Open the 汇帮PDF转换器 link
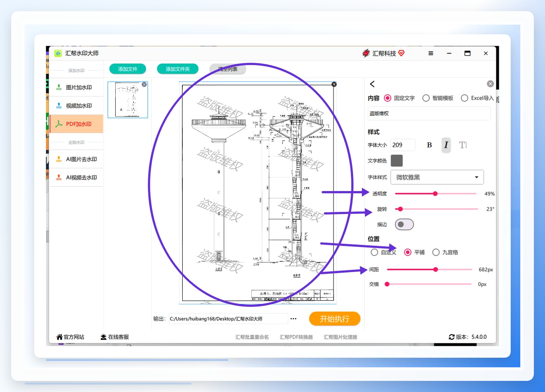545x392 pixels. (x=296, y=337)
